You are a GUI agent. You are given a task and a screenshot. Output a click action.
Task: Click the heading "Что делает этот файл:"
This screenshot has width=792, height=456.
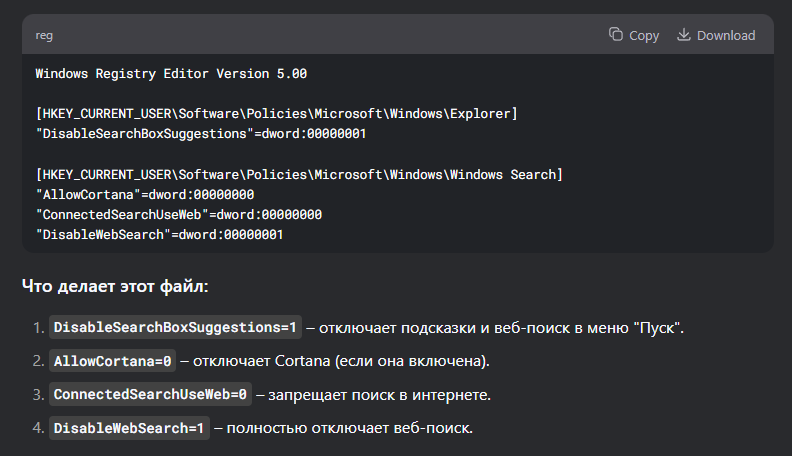pos(115,287)
